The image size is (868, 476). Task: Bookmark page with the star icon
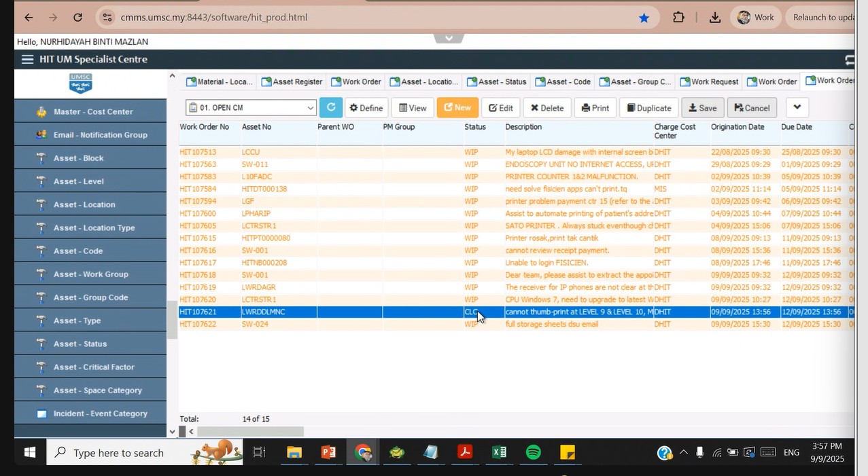(644, 18)
